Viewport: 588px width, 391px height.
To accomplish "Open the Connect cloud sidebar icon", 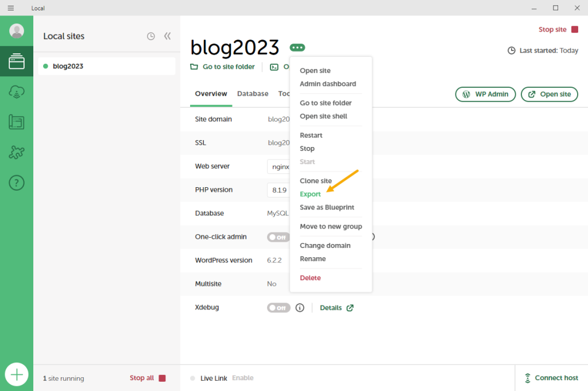I will click(x=17, y=92).
